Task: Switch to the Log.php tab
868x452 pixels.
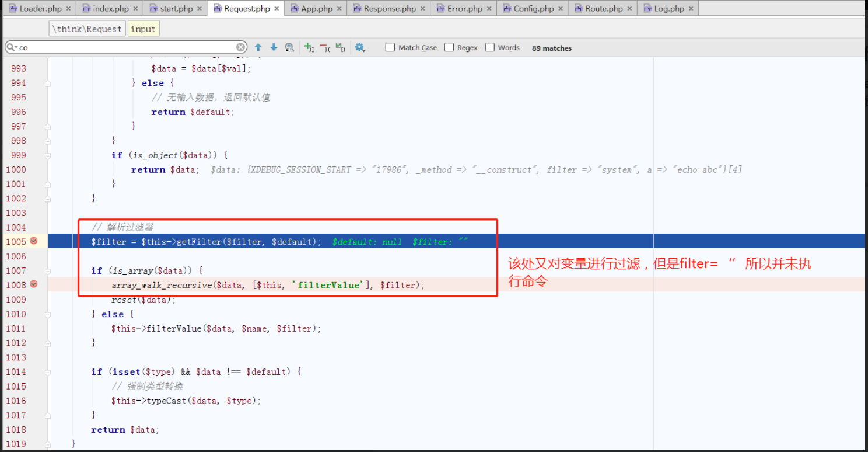Action: pos(669,9)
